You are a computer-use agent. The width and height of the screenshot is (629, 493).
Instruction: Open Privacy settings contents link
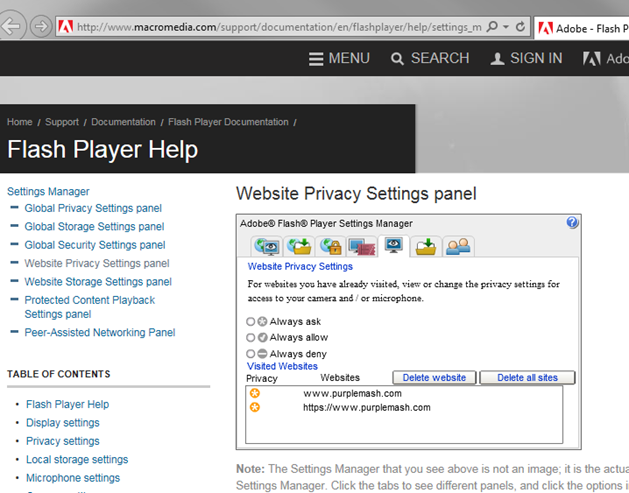click(63, 441)
